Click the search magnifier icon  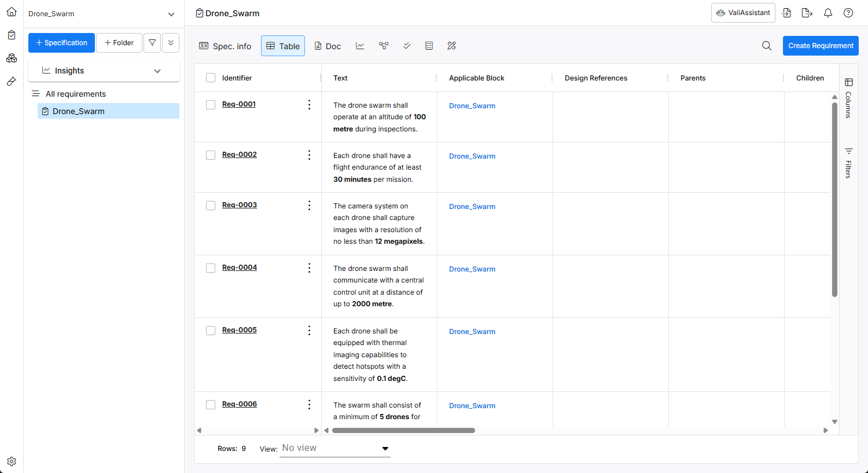click(x=767, y=46)
